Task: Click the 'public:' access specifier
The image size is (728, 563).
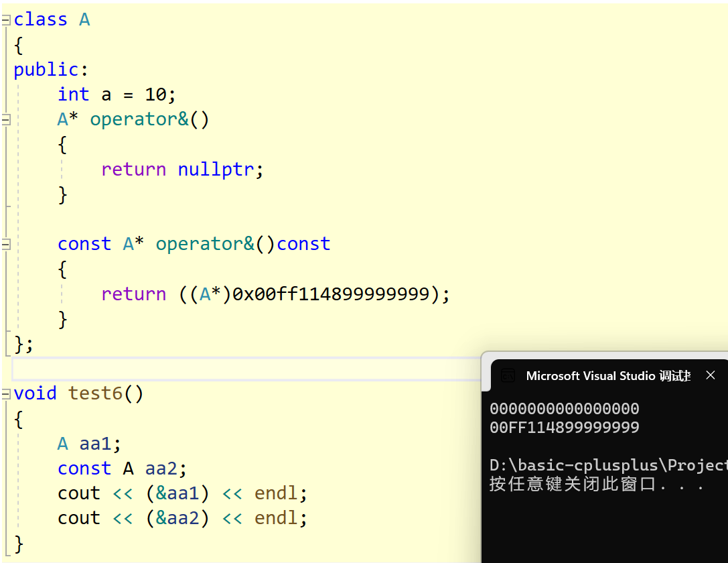Action: (51, 70)
